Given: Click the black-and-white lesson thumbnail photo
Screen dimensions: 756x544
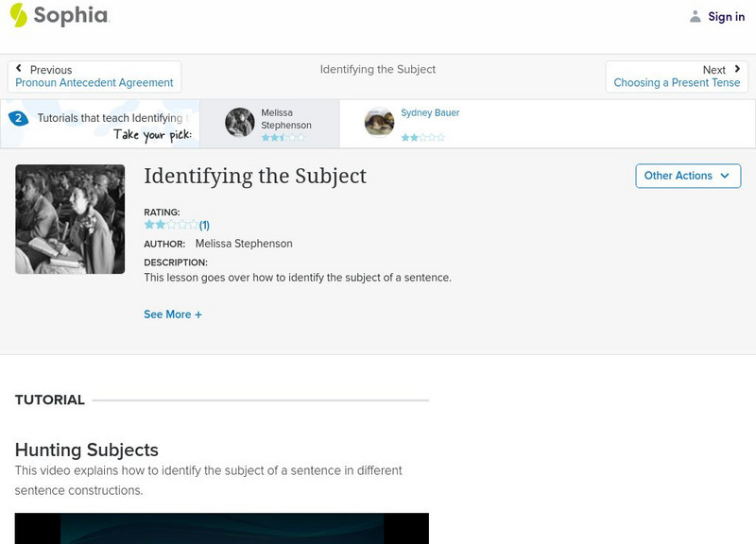Looking at the screenshot, I should [x=70, y=219].
